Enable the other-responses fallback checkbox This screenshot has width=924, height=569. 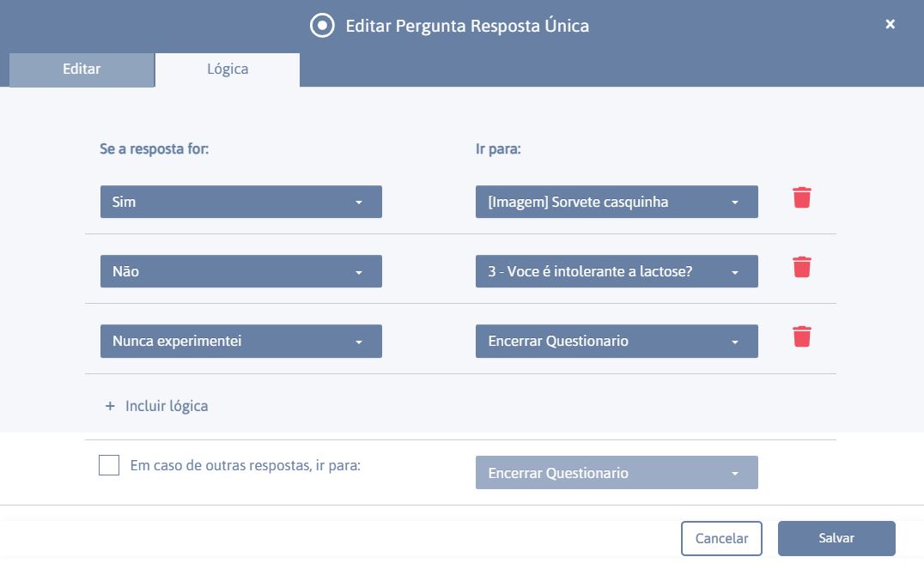tap(109, 465)
